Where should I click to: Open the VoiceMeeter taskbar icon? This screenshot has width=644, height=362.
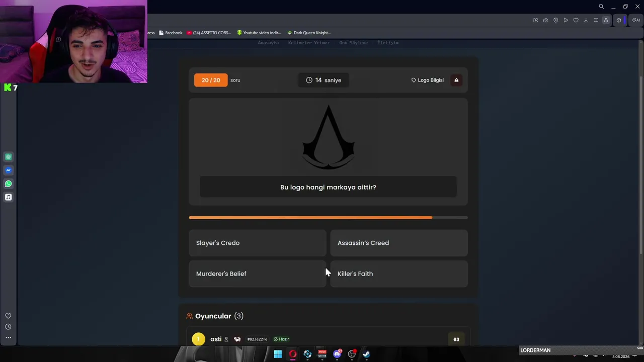point(322,354)
